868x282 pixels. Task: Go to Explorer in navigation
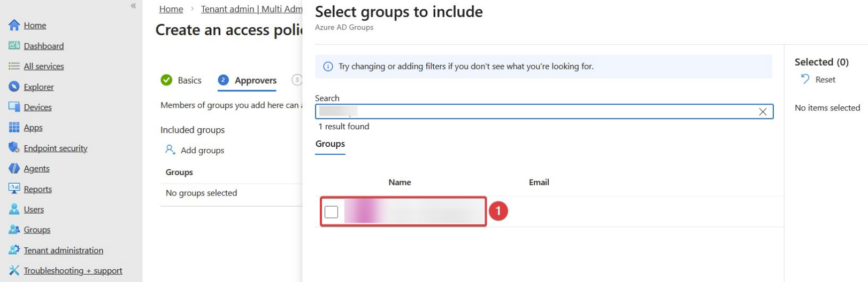tap(39, 87)
